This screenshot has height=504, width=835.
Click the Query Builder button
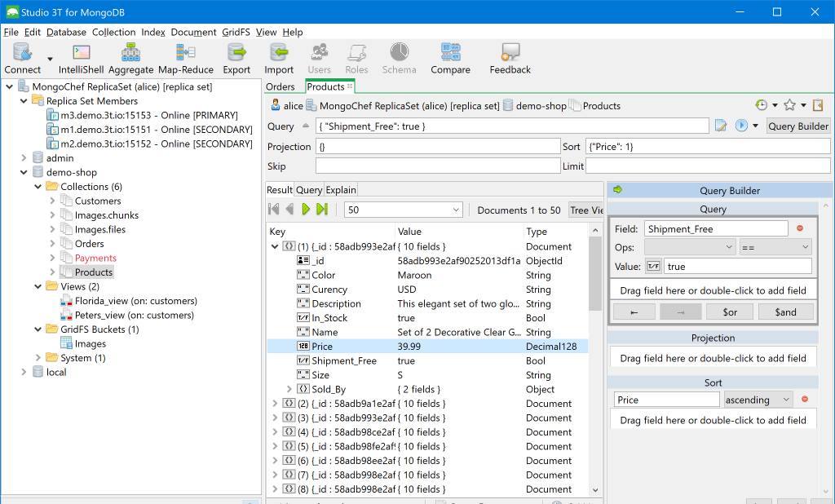click(x=798, y=126)
